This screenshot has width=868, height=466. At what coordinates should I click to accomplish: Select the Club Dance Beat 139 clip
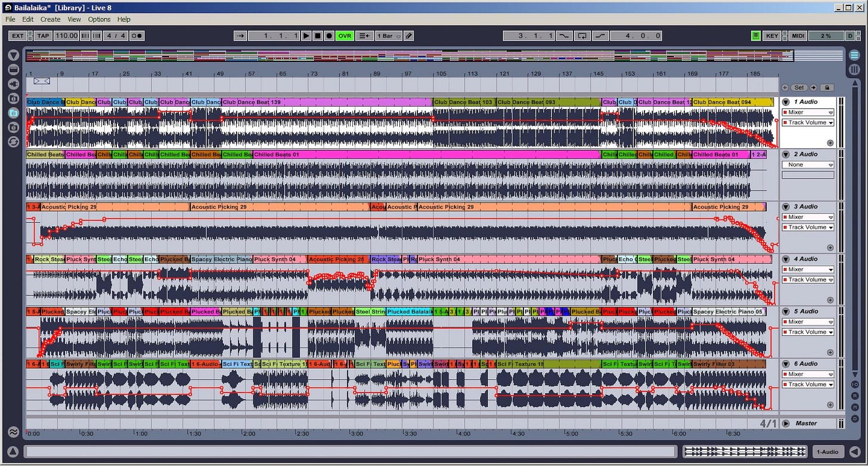pyautogui.click(x=326, y=102)
